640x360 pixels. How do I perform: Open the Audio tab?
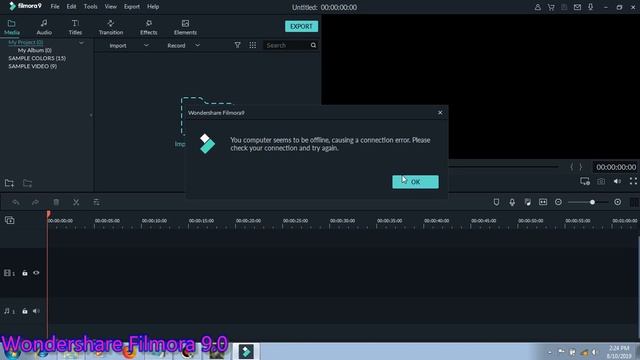coord(44,27)
